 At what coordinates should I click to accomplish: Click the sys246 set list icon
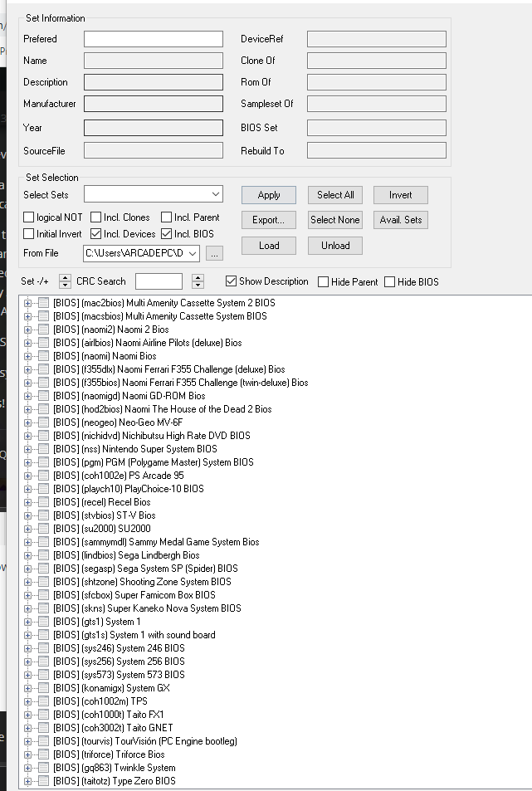click(x=43, y=649)
